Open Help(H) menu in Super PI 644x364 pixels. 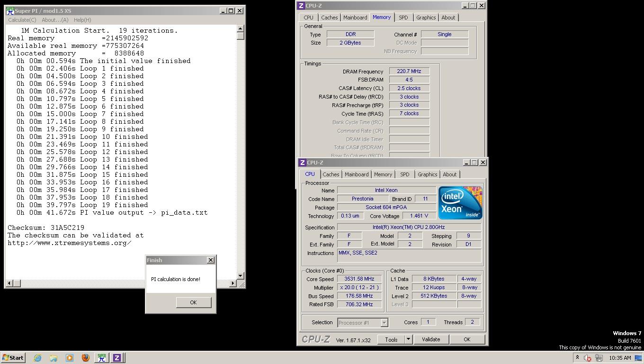point(82,20)
